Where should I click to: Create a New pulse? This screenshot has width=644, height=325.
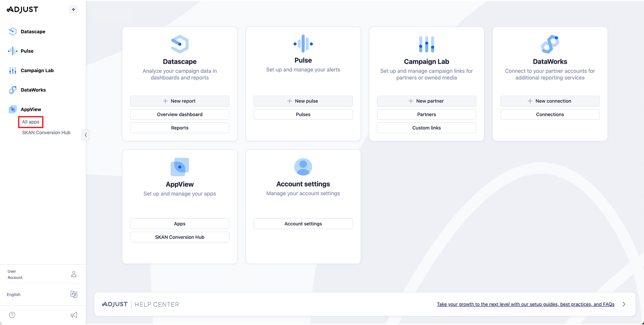coord(303,101)
